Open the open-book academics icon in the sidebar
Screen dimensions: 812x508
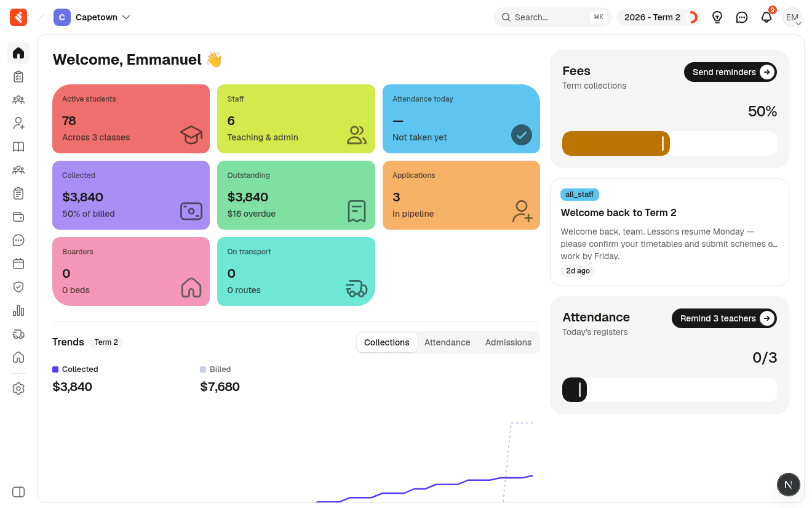coord(18,147)
